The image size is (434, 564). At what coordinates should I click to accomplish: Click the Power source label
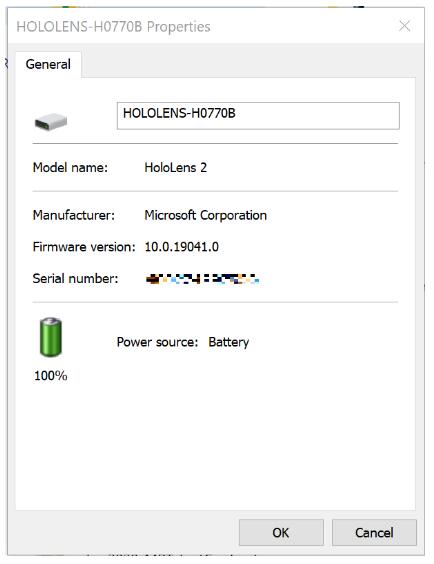point(157,342)
